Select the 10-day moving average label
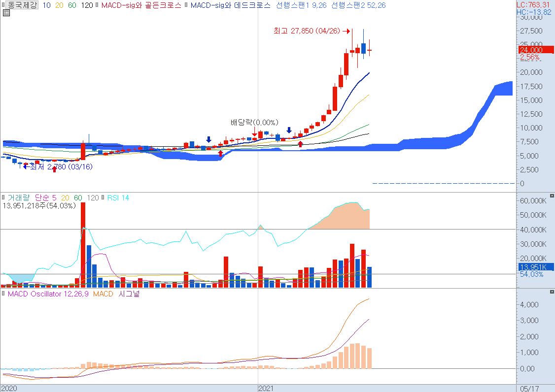This screenshot has width=555, height=392. pos(46,5)
